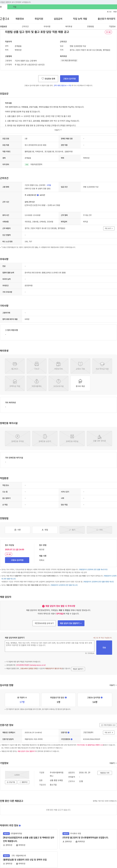This screenshot has height=868, width=117.
Task: Open the 직업 능력 개발 menu
Action: [80, 19]
